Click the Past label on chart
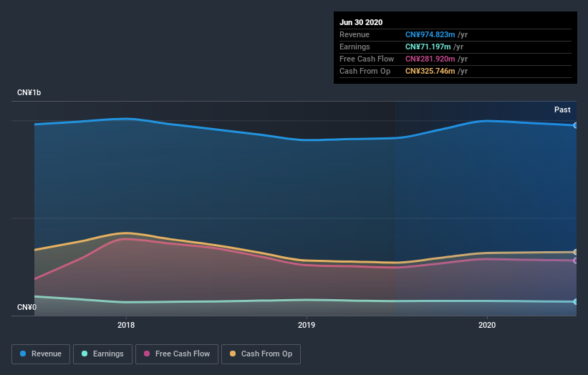Image resolution: width=588 pixels, height=375 pixels. tap(562, 109)
